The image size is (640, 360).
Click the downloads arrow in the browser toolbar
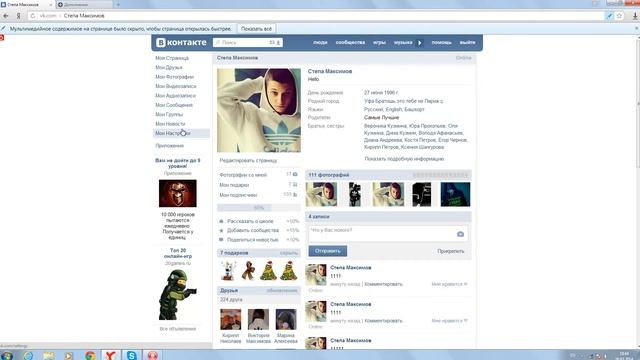[635, 16]
